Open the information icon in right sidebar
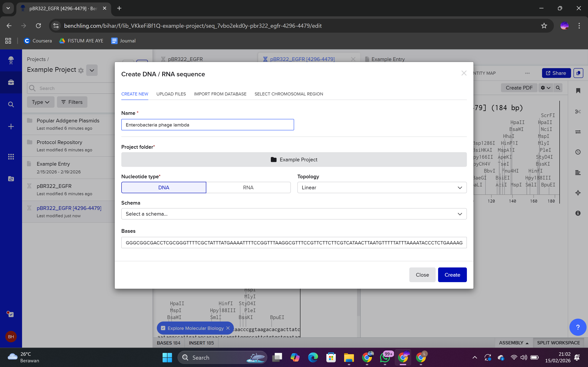The height and width of the screenshot is (367, 588). click(578, 213)
